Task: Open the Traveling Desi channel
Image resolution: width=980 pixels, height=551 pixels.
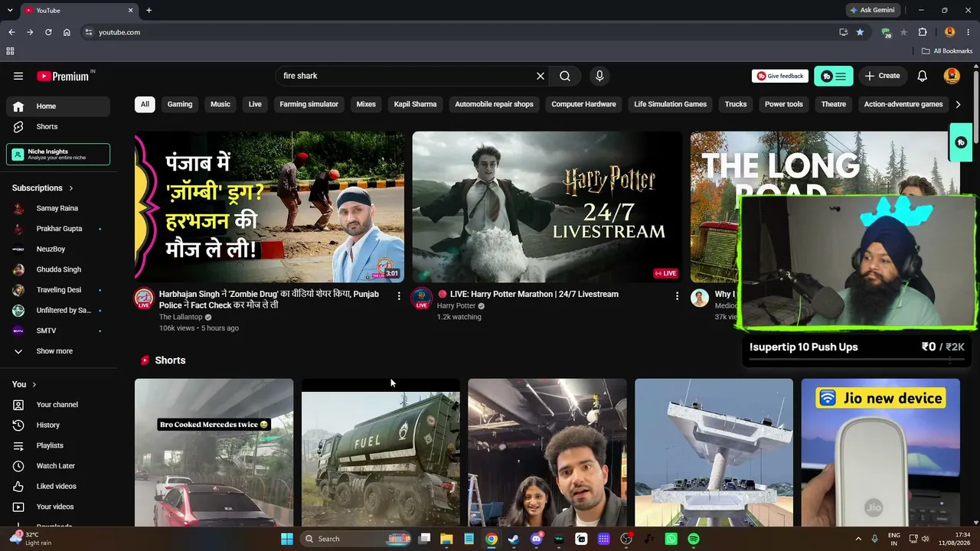Action: tap(58, 290)
